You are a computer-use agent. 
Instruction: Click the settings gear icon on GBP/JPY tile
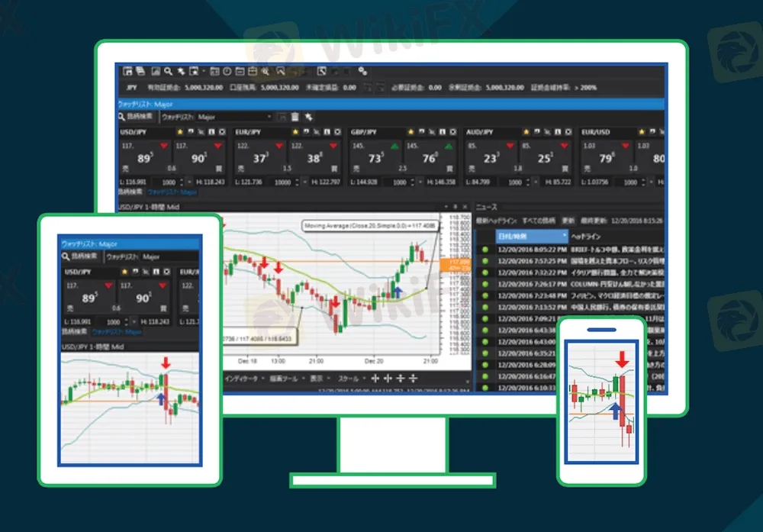point(452,132)
